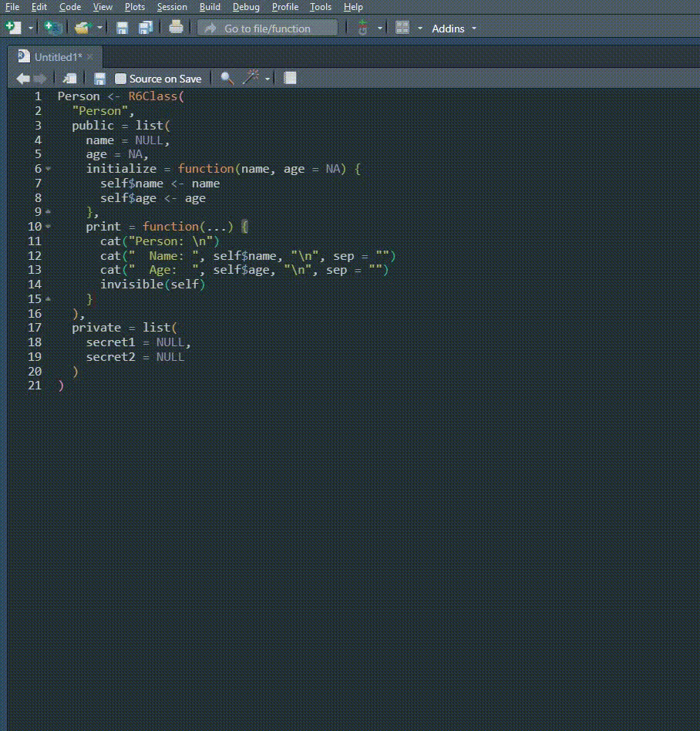
Task: Open the Addins dropdown
Action: tap(454, 29)
